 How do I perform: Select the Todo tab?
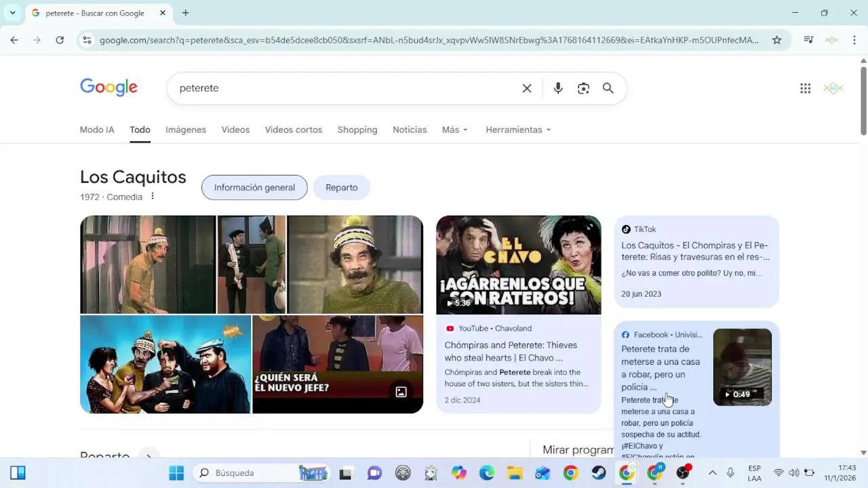pos(140,129)
